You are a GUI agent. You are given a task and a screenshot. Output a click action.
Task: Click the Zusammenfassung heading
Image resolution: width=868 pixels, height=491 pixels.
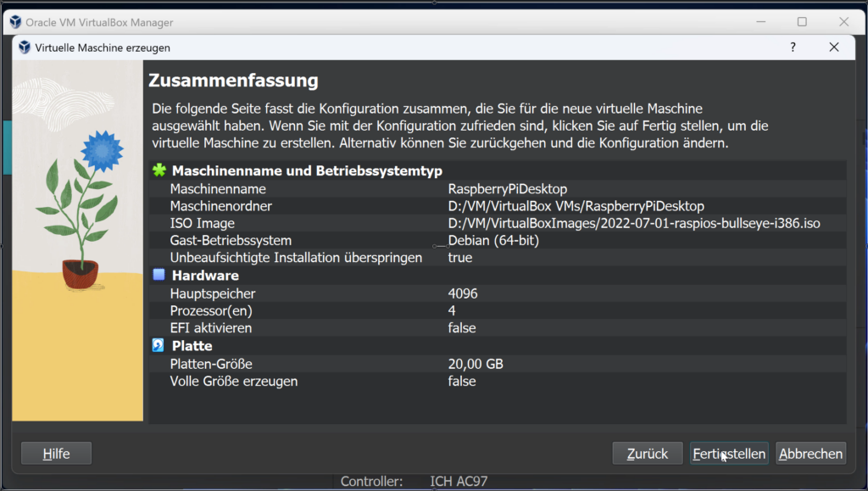click(x=234, y=81)
